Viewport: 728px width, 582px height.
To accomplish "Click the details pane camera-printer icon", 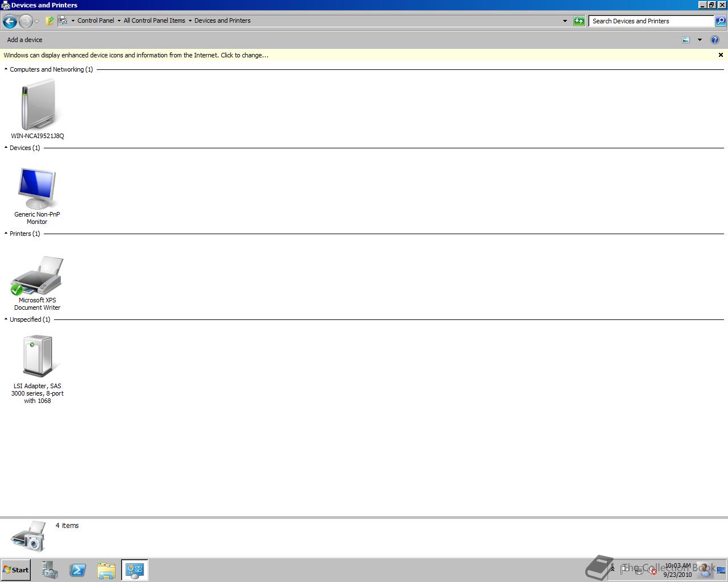I will click(x=28, y=536).
